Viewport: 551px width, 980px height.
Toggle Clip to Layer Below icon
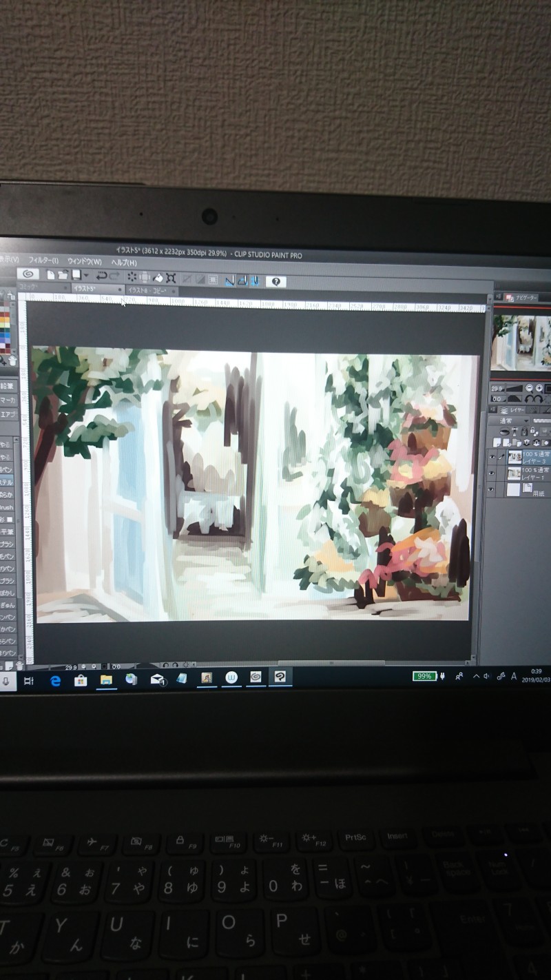[505, 431]
